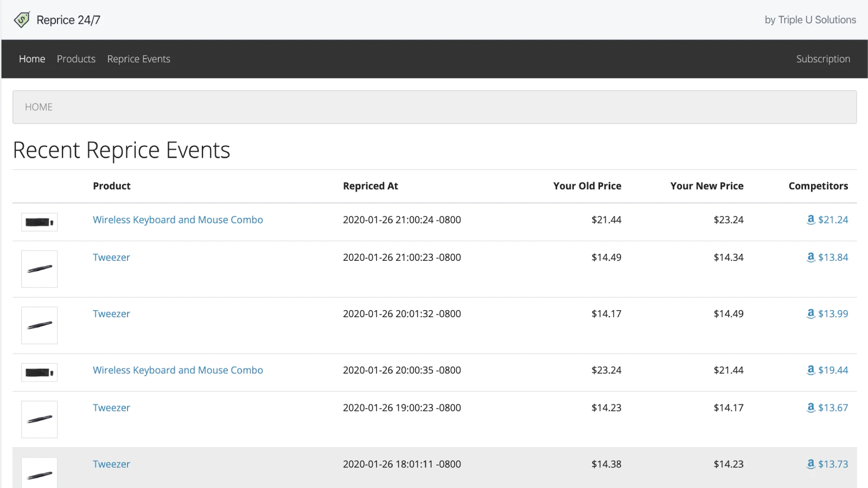Click tweezer thumbnail in the 20:01:32 row

pyautogui.click(x=39, y=325)
